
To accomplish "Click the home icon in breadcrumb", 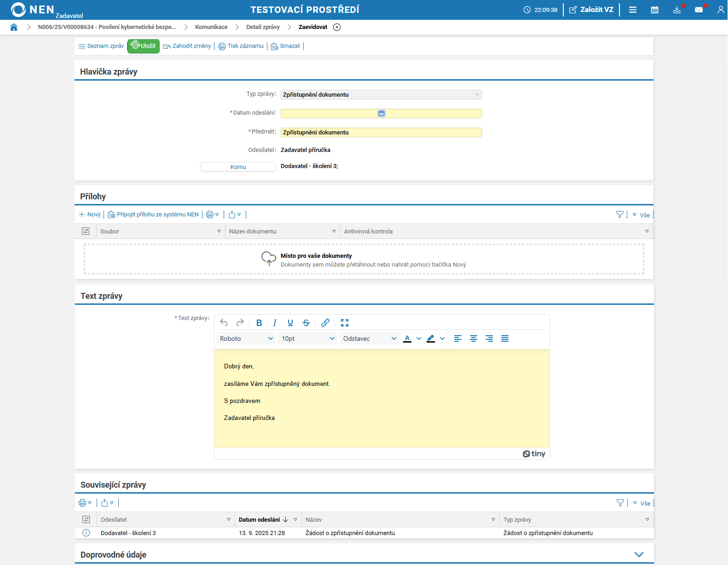I will tap(14, 27).
